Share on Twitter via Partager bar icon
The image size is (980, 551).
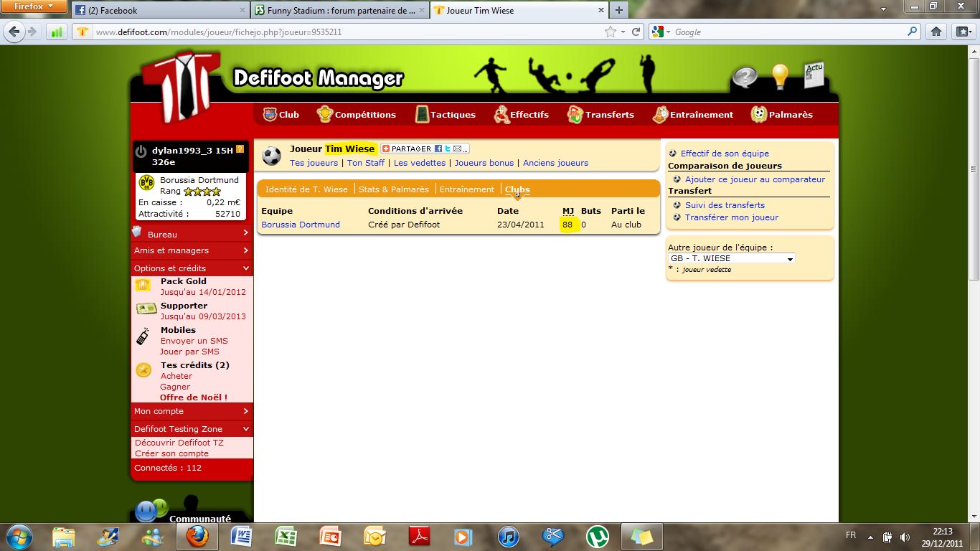click(x=448, y=149)
